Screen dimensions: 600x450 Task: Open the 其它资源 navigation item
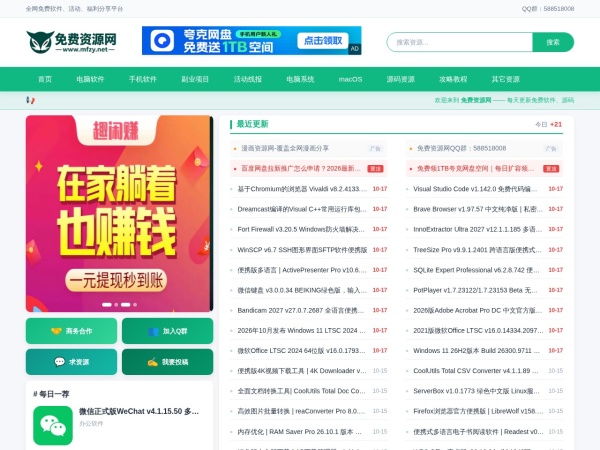[505, 79]
